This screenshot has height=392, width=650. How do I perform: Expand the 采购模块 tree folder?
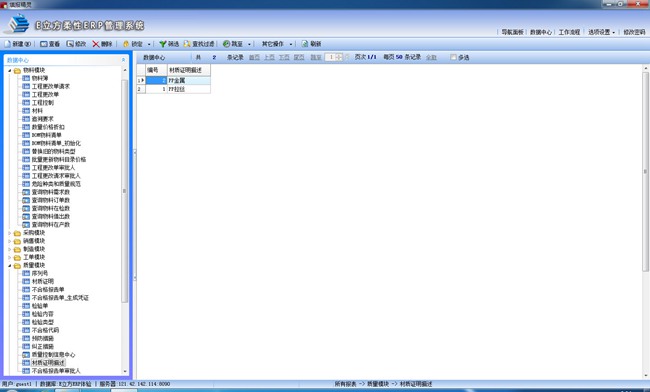(10, 233)
